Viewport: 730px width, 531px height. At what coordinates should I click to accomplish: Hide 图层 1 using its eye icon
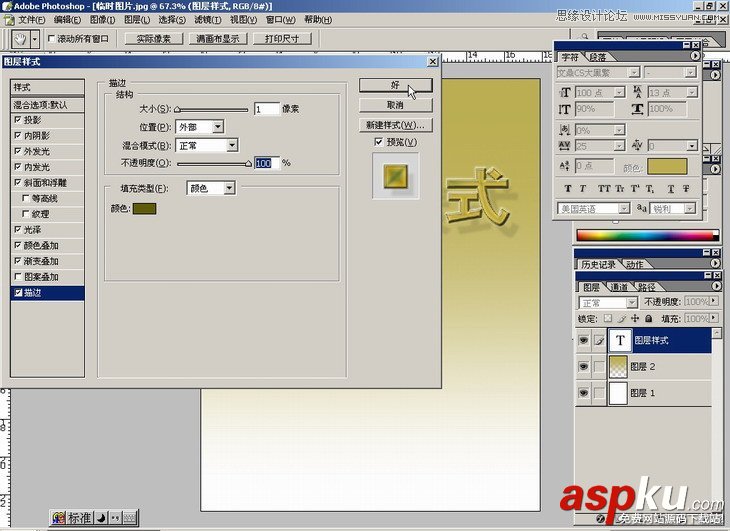coord(583,393)
